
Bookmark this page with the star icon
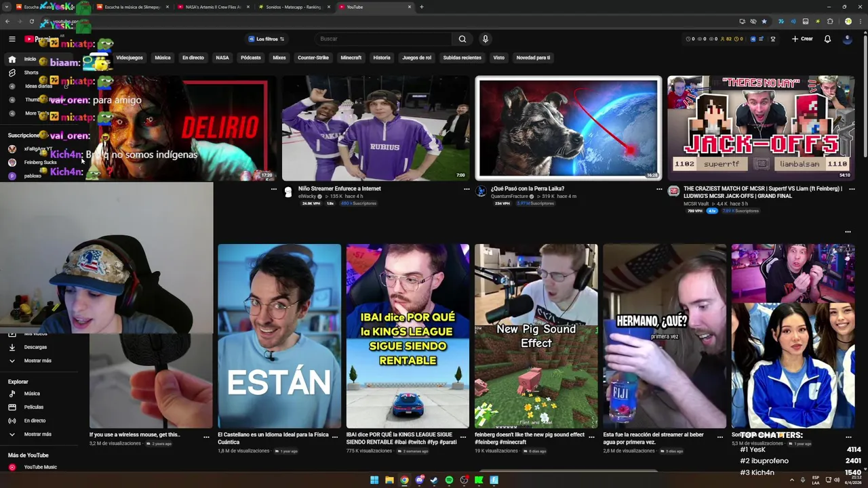764,22
